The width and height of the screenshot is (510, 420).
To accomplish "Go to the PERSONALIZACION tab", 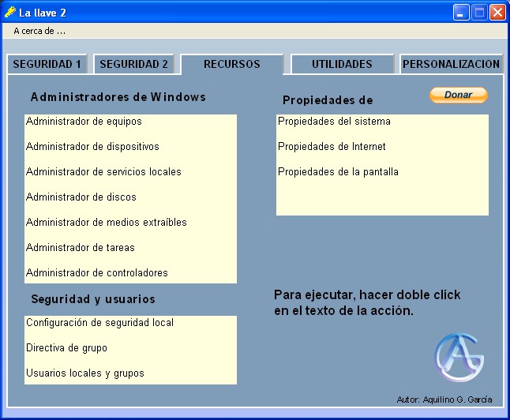I will pos(451,64).
